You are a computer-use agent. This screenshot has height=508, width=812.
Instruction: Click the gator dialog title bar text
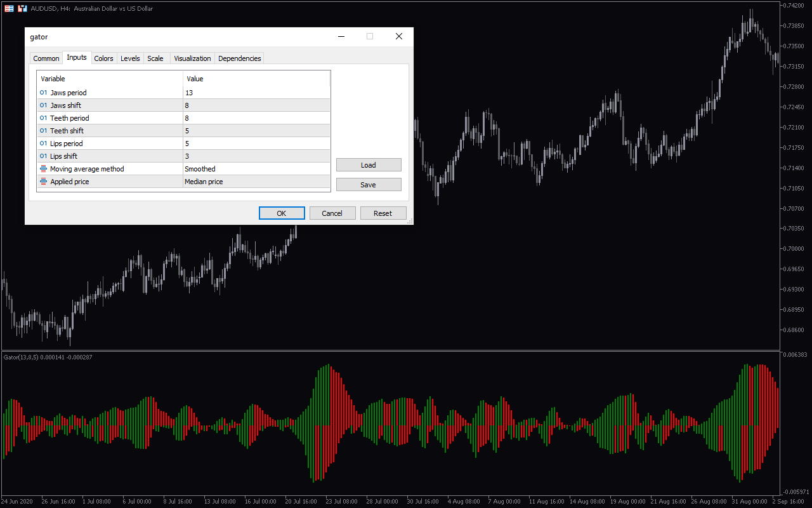(x=39, y=37)
